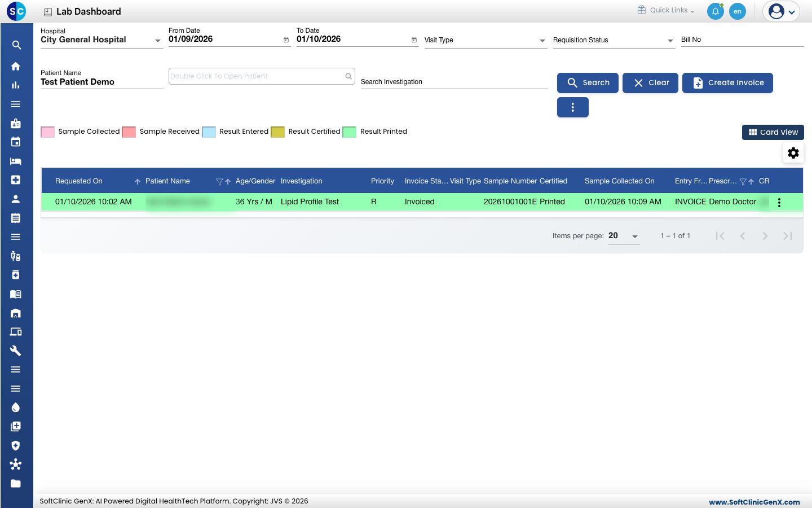Click Create Invoice
Image resolution: width=812 pixels, height=508 pixels.
point(727,83)
